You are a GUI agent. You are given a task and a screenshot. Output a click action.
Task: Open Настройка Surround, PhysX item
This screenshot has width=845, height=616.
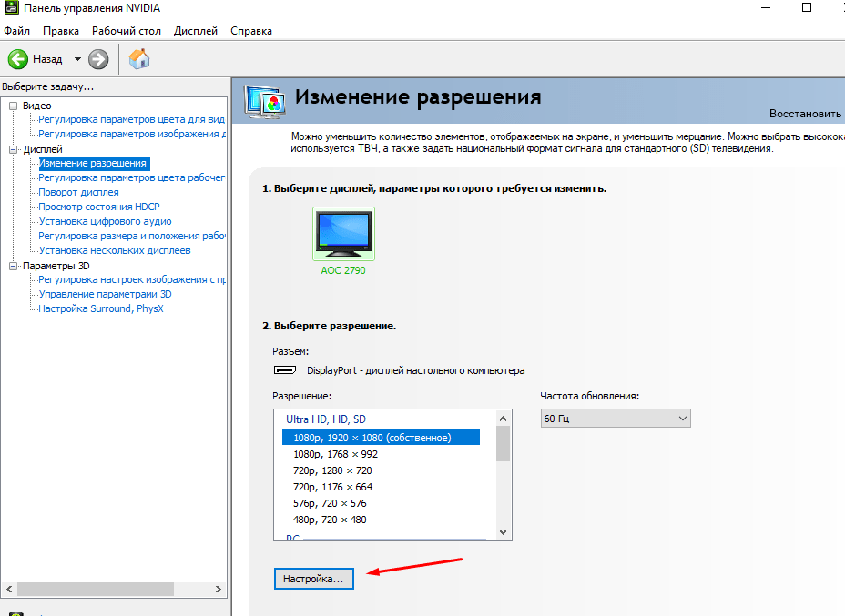(x=100, y=309)
